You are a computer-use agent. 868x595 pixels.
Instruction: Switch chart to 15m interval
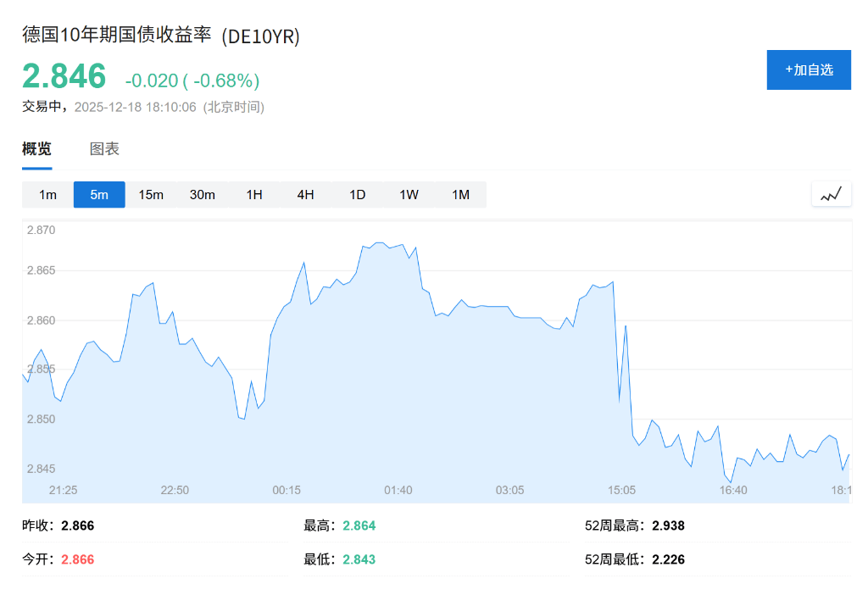point(151,195)
